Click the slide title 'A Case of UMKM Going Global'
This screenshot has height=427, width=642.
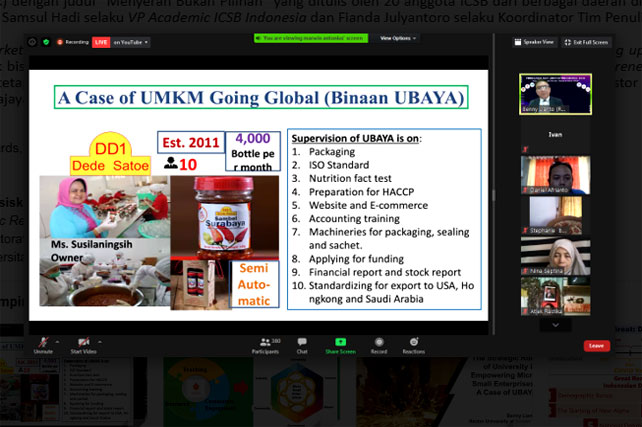(x=261, y=97)
